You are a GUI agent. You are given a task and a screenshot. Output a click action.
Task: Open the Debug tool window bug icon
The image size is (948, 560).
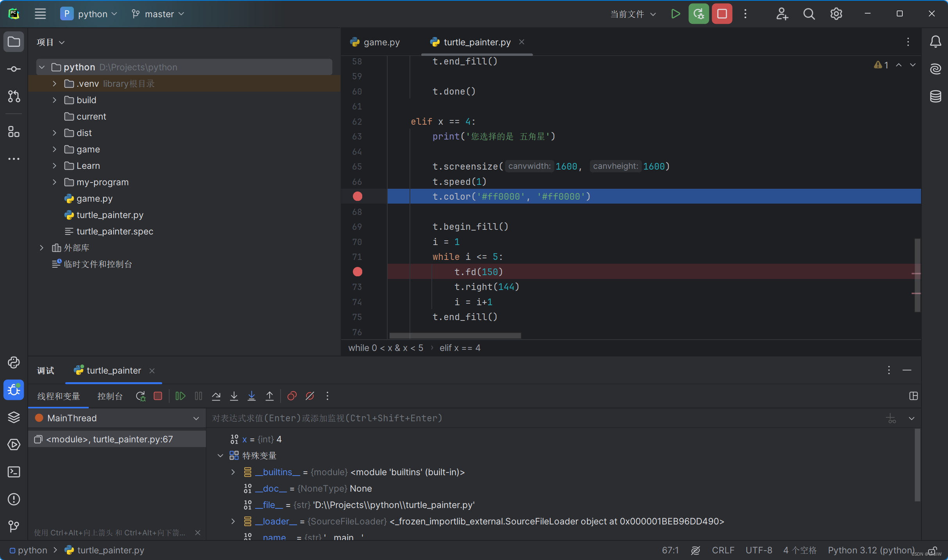(14, 390)
